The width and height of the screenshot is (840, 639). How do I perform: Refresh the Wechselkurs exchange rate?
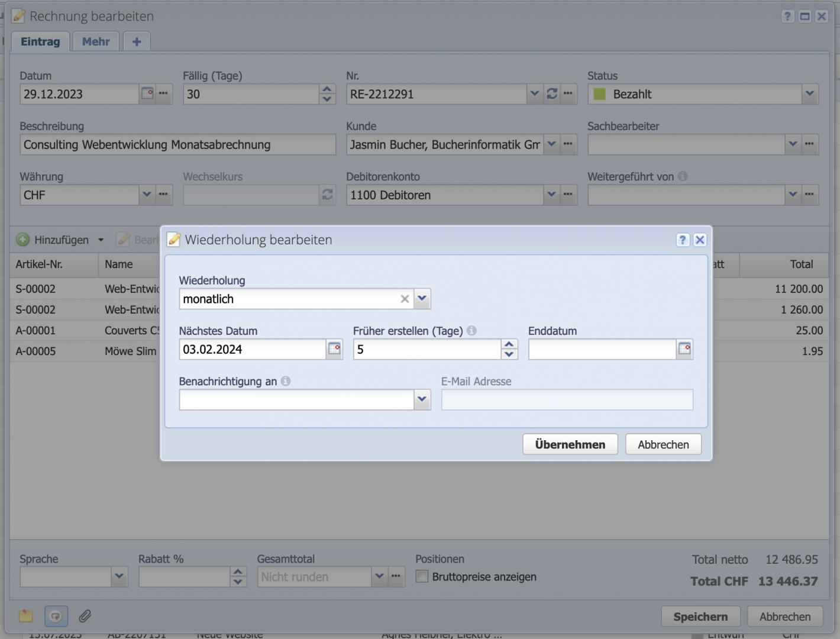(327, 195)
